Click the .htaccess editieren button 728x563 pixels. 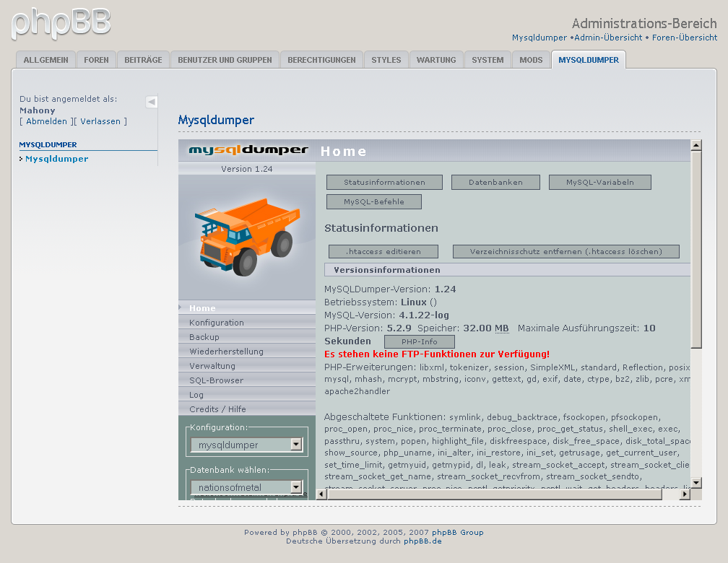(x=383, y=251)
